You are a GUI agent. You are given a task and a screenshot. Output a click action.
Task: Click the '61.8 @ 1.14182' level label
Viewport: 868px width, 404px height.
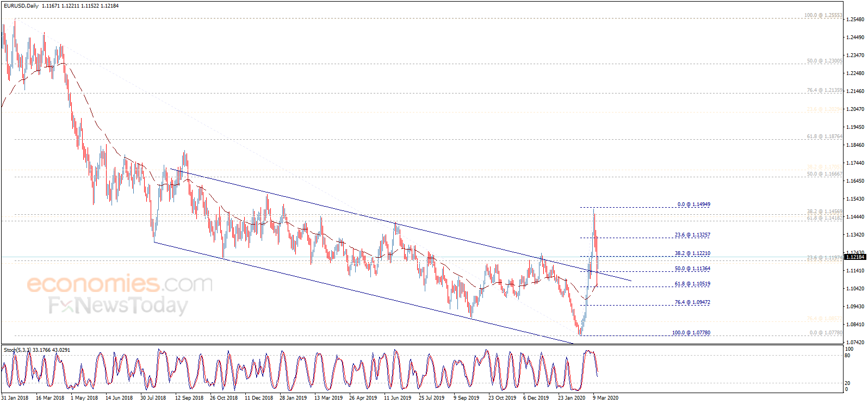824,218
